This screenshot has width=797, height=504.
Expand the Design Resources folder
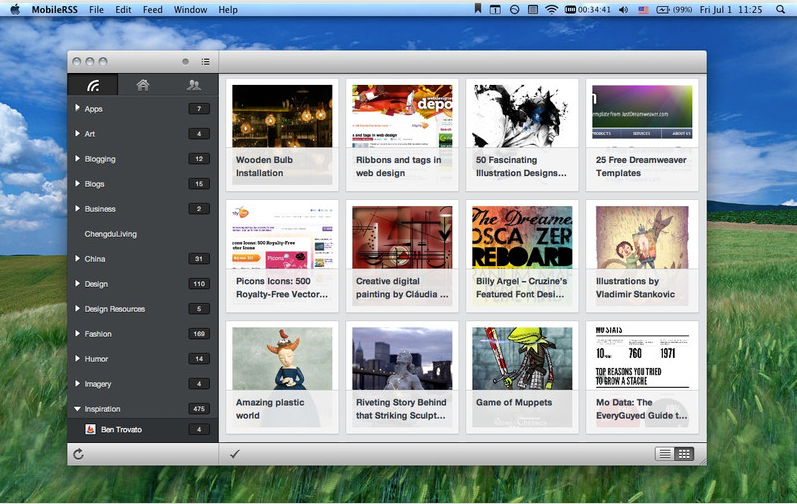tap(77, 308)
